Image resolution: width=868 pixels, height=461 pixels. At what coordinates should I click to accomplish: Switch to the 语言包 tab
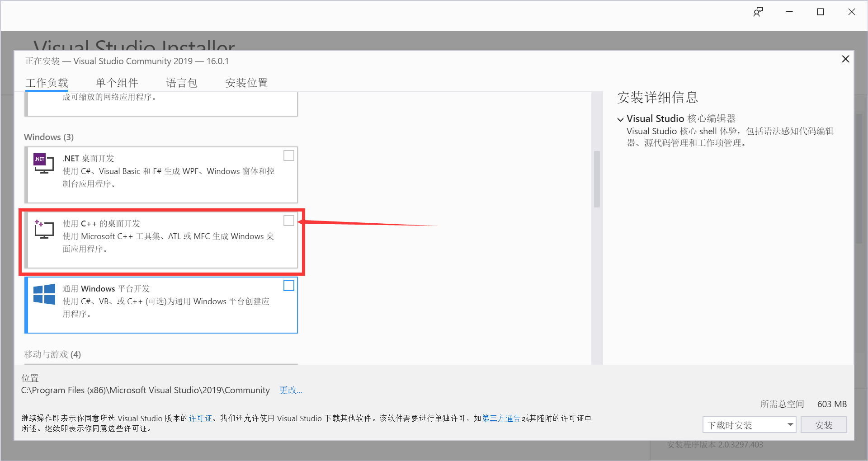[182, 83]
